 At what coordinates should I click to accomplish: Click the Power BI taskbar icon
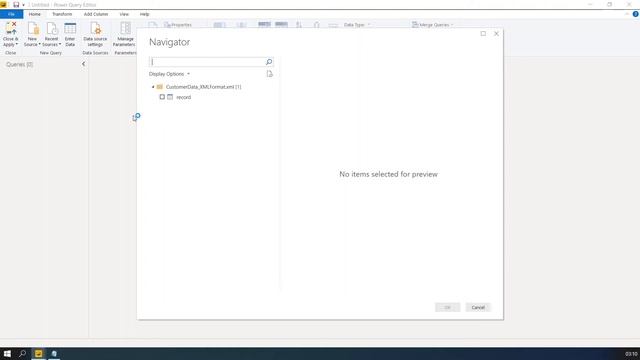click(38, 353)
